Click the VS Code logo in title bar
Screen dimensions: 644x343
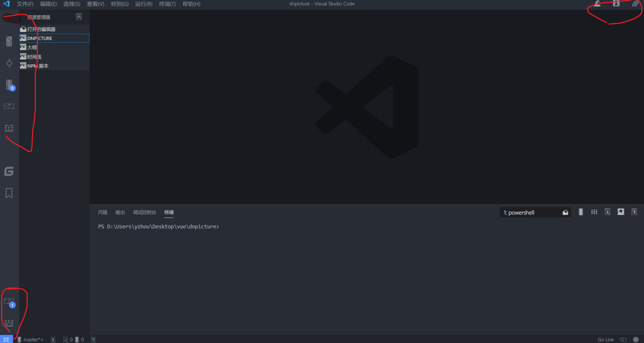(x=6, y=4)
